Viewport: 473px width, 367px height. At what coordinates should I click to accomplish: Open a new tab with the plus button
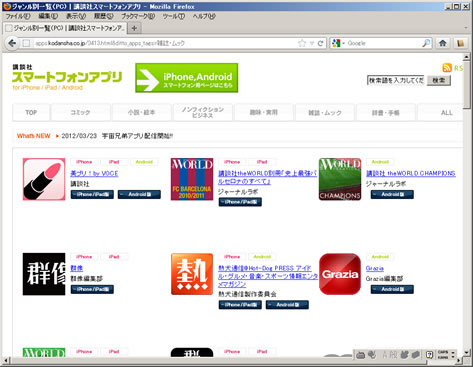(134, 28)
